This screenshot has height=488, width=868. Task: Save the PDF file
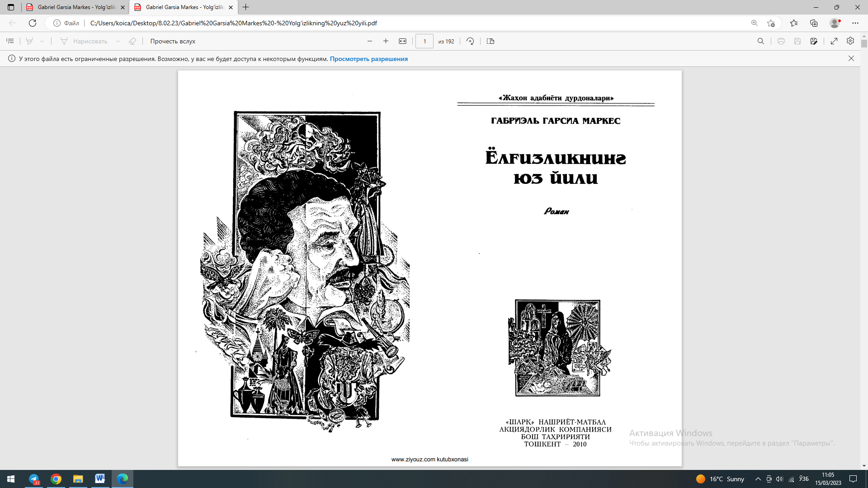pos(797,41)
